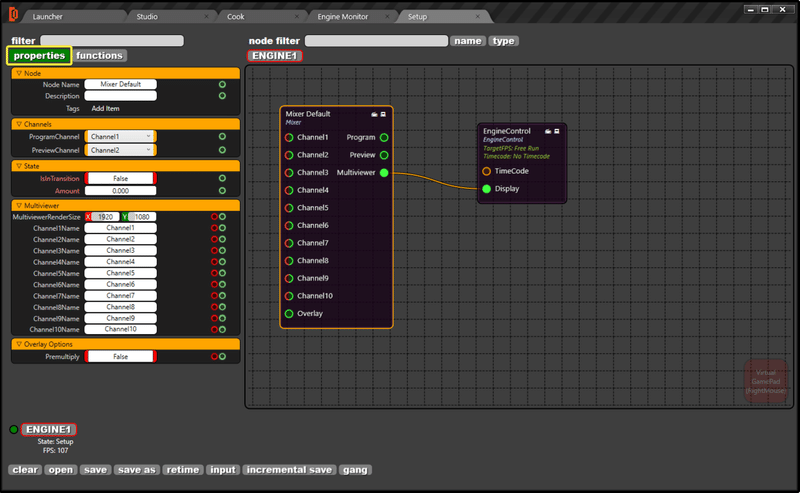Toggle green circle beside PreviewChannel
The width and height of the screenshot is (800, 493).
pyautogui.click(x=222, y=150)
